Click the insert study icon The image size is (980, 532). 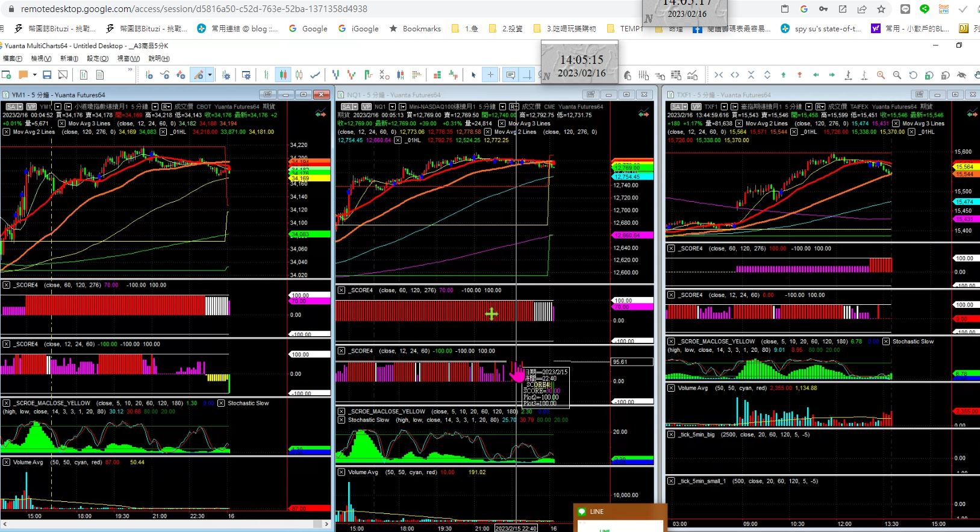coord(165,75)
